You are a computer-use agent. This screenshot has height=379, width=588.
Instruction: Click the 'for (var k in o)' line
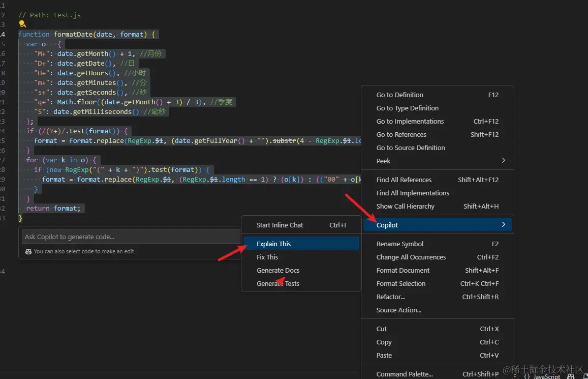61,160
